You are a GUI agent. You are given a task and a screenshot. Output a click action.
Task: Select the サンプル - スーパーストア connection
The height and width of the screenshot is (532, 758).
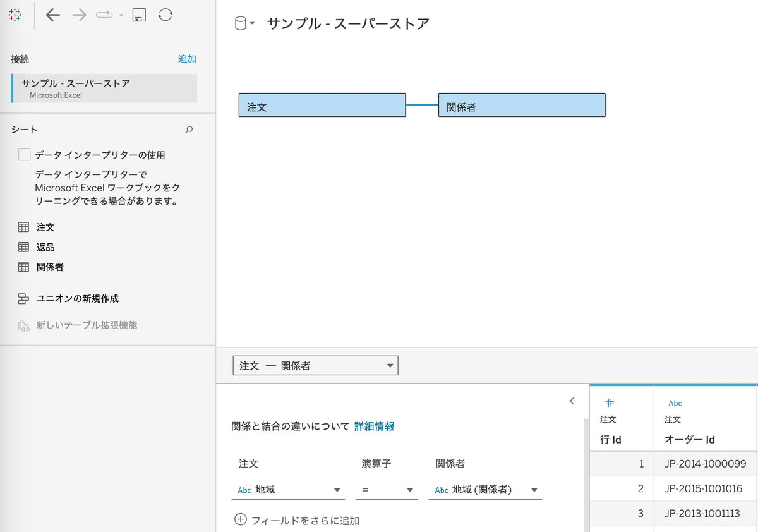coord(104,88)
